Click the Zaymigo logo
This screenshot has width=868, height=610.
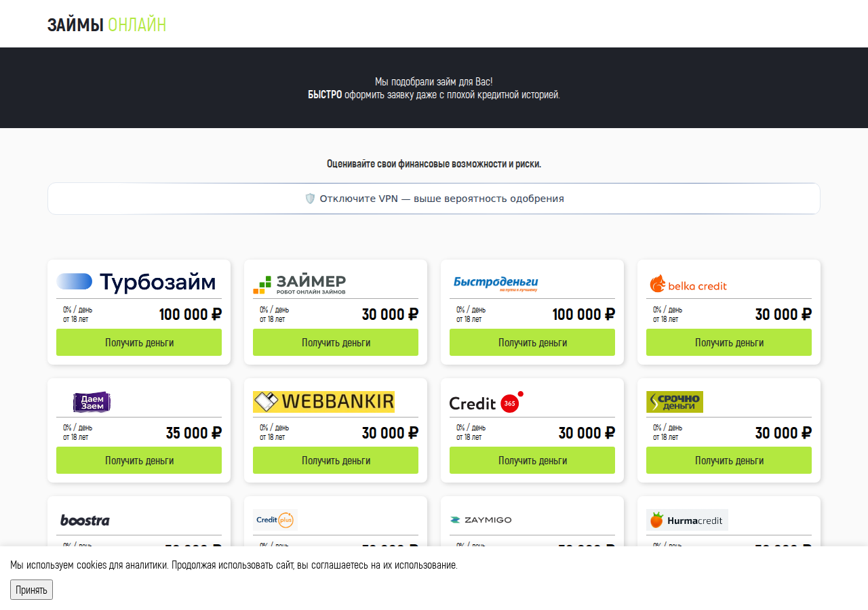481,520
